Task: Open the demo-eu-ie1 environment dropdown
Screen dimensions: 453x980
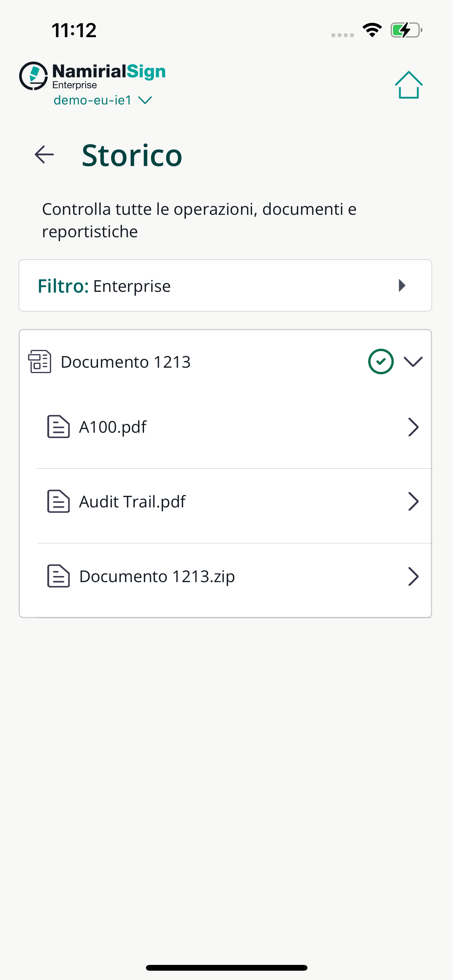Action: pos(103,100)
